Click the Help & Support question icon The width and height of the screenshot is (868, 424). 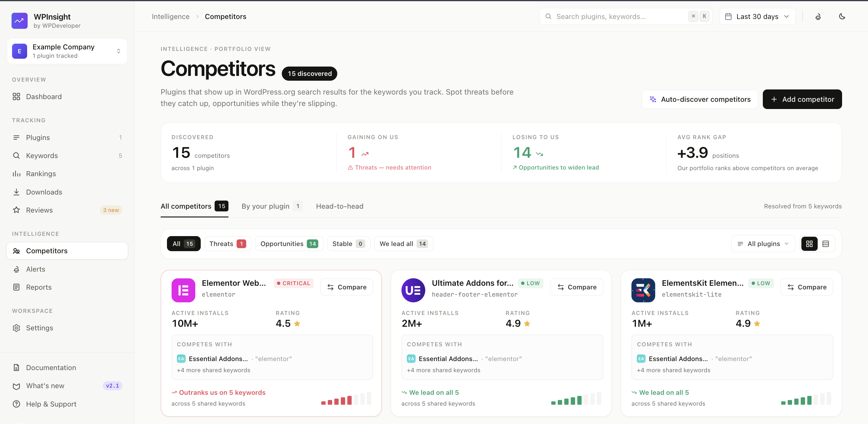(16, 404)
